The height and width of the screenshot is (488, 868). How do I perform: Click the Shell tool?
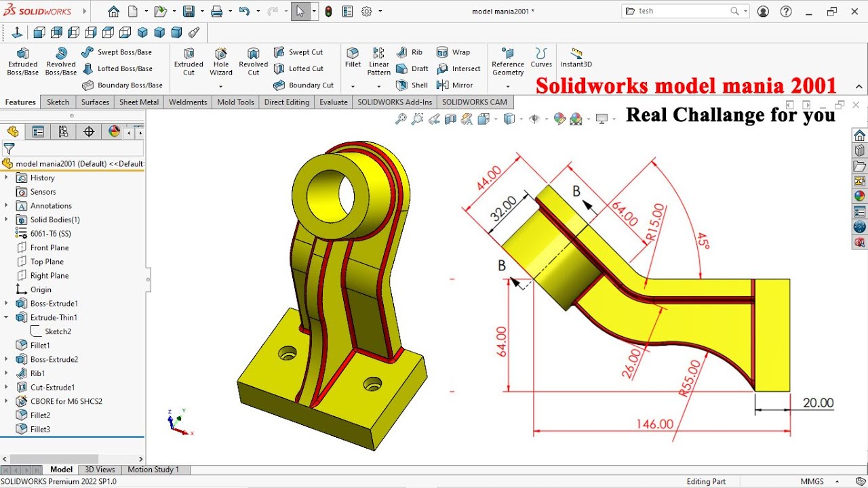[412, 85]
